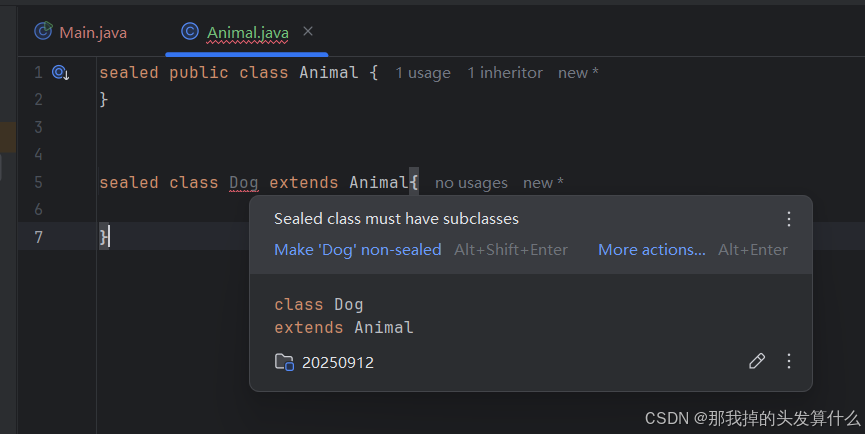
Task: Click line number 7 in the gutter
Action: tap(38, 238)
